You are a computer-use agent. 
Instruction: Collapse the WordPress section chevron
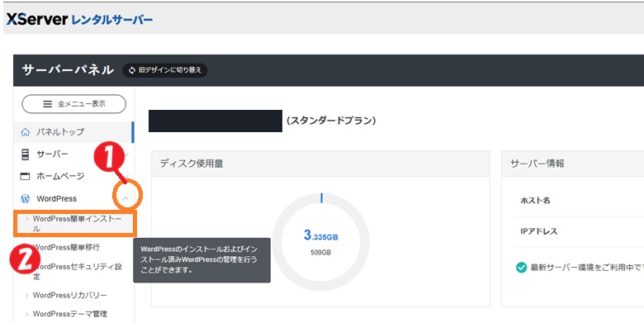(x=125, y=198)
